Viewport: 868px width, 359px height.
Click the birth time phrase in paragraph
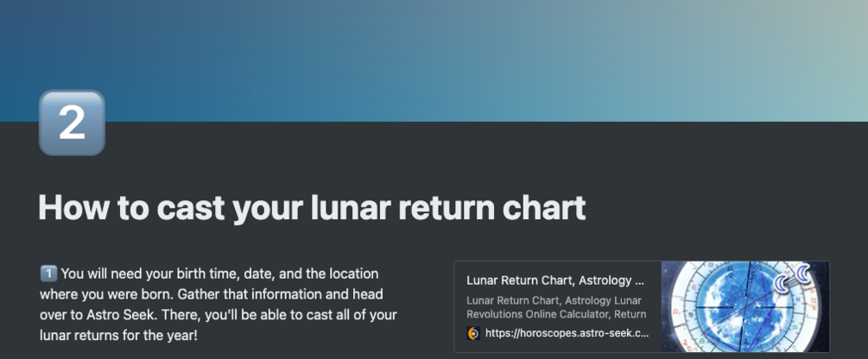212,274
